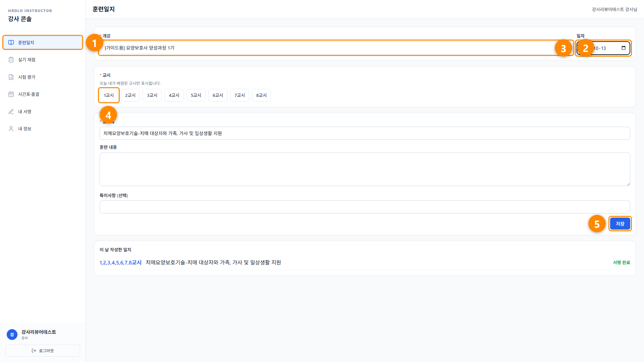The height and width of the screenshot is (362, 644).
Task: Go to 실기 채점 menu
Action: click(43, 60)
